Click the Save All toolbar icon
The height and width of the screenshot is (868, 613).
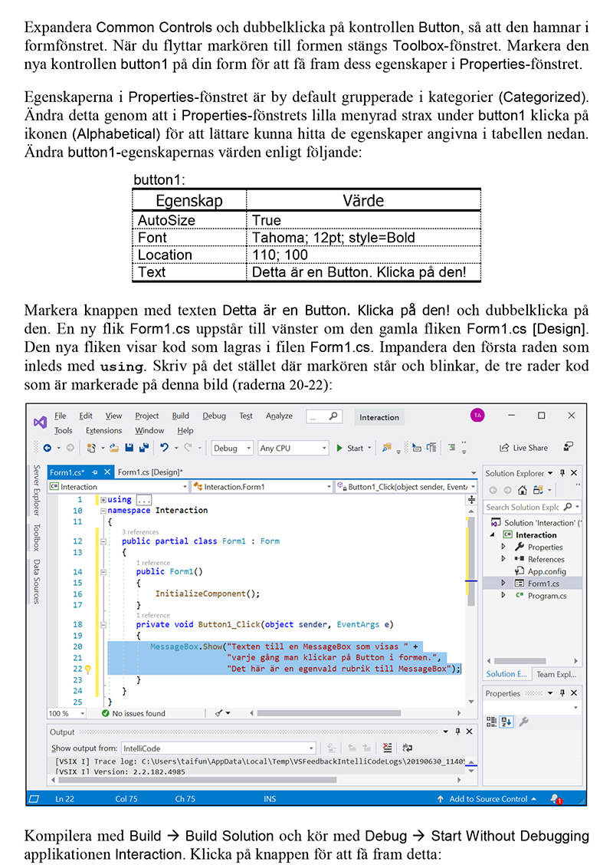tap(143, 448)
